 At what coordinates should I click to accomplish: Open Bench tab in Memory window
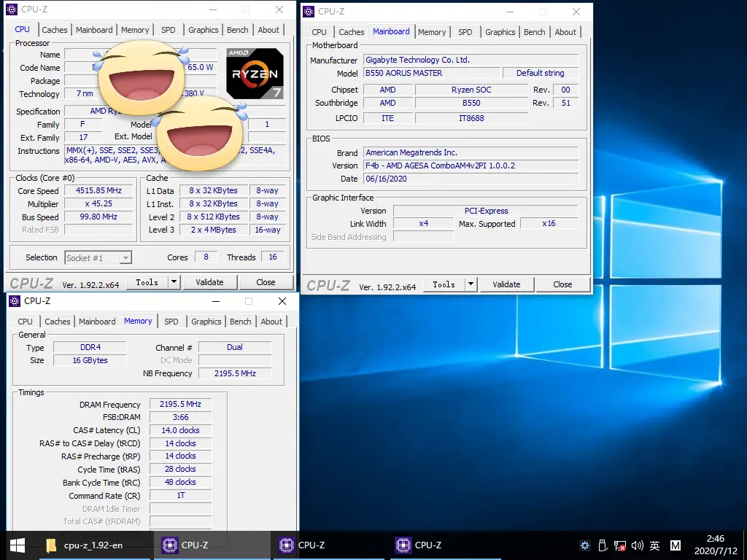240,322
